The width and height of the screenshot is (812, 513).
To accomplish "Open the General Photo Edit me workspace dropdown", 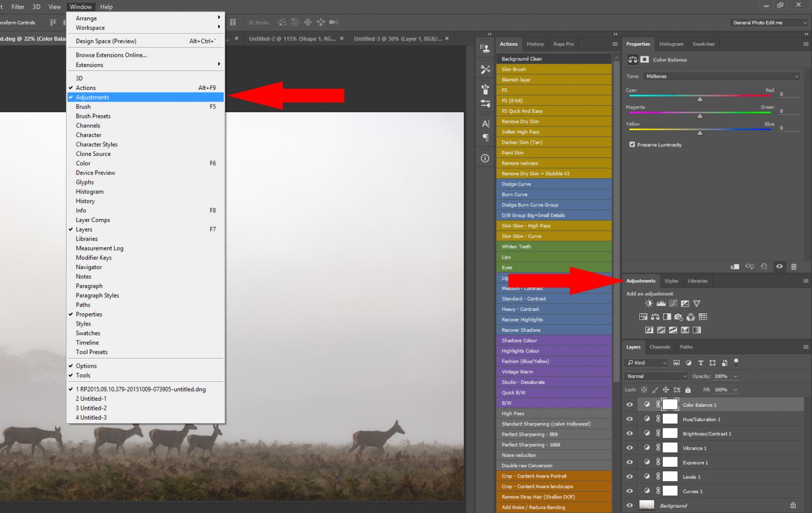I will pyautogui.click(x=768, y=22).
